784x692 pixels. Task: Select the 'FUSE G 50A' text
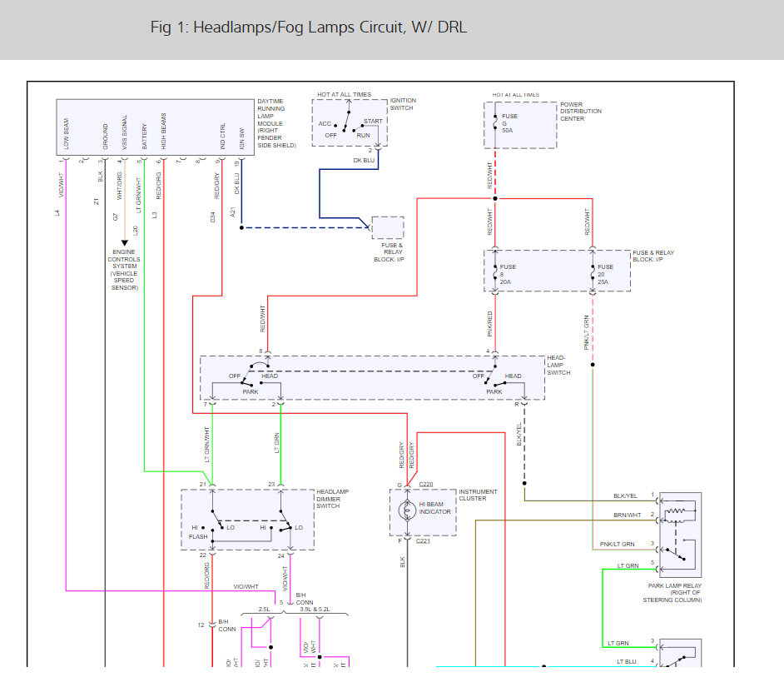tap(509, 123)
